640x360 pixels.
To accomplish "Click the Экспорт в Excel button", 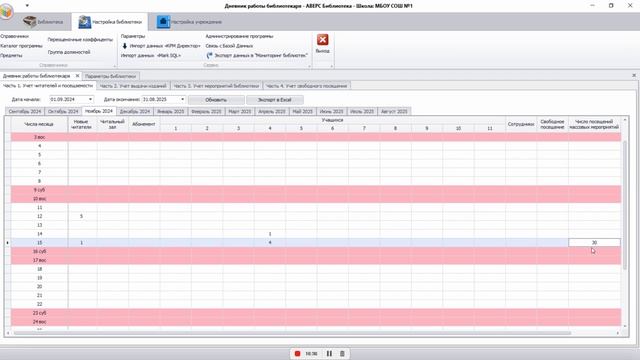I will coord(275,100).
